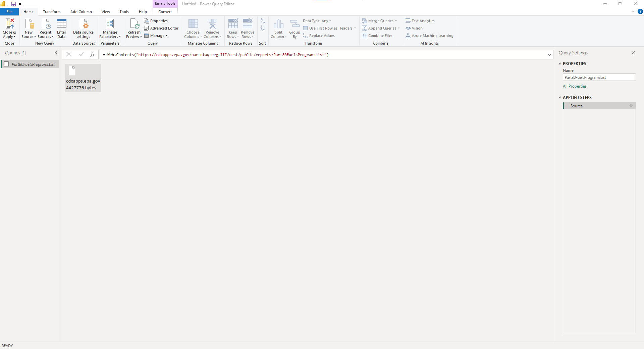The height and width of the screenshot is (349, 644).
Task: Open the New Source icon
Action: click(29, 23)
